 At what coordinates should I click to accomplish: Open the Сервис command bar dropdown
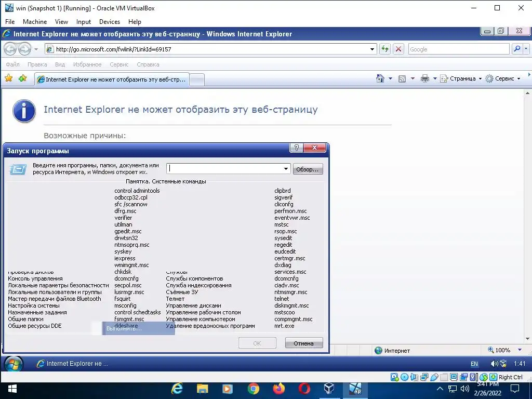[x=503, y=79]
